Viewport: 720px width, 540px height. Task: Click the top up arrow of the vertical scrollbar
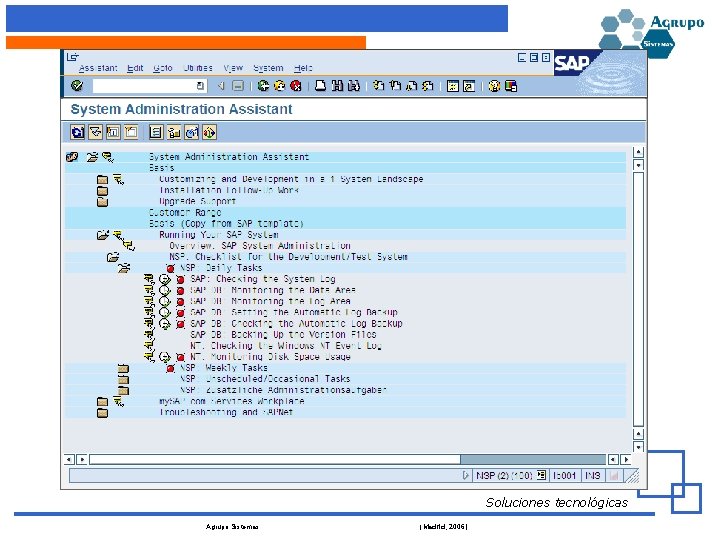tap(638, 152)
